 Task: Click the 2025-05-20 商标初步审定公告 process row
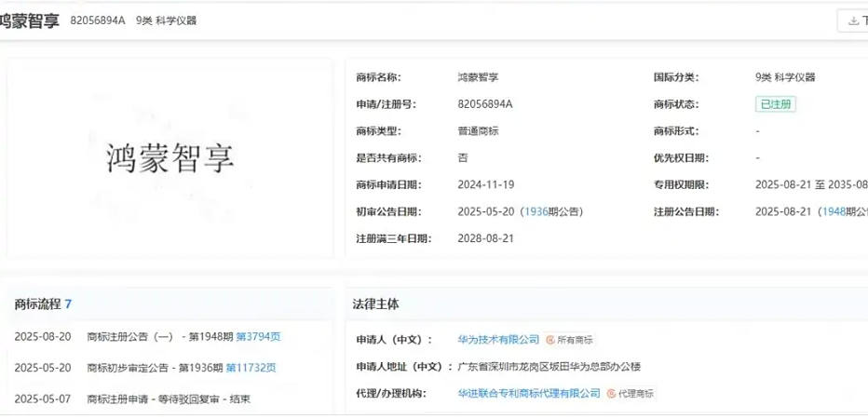coord(145,368)
